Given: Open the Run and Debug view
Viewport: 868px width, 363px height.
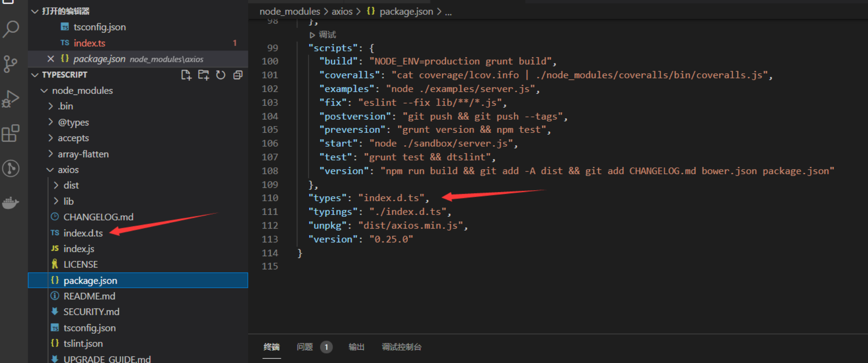Looking at the screenshot, I should click(x=11, y=99).
